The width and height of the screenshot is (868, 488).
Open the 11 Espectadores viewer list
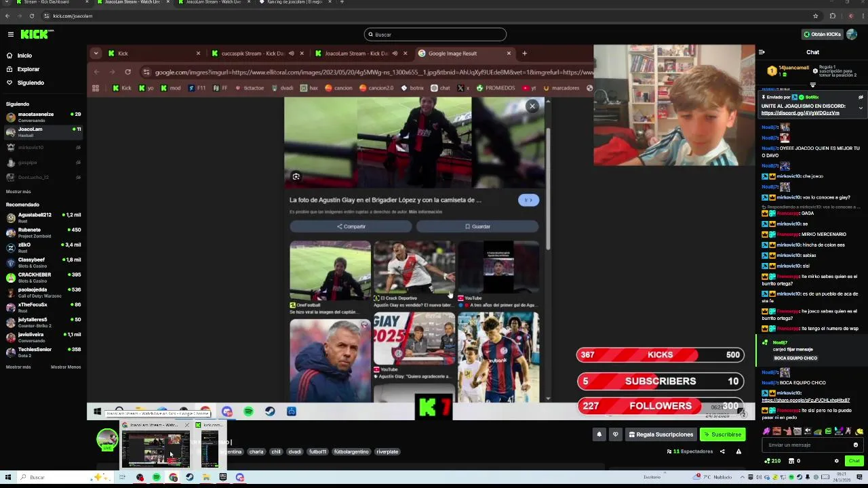point(690,451)
